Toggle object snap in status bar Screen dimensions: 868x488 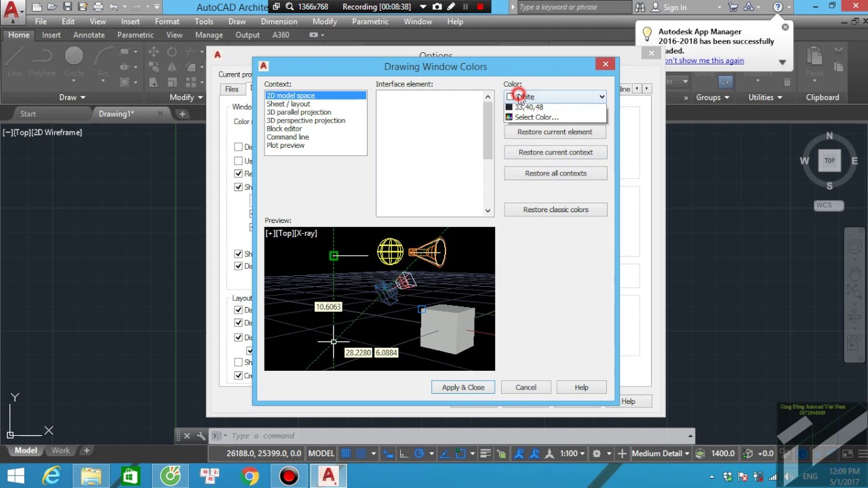460,453
